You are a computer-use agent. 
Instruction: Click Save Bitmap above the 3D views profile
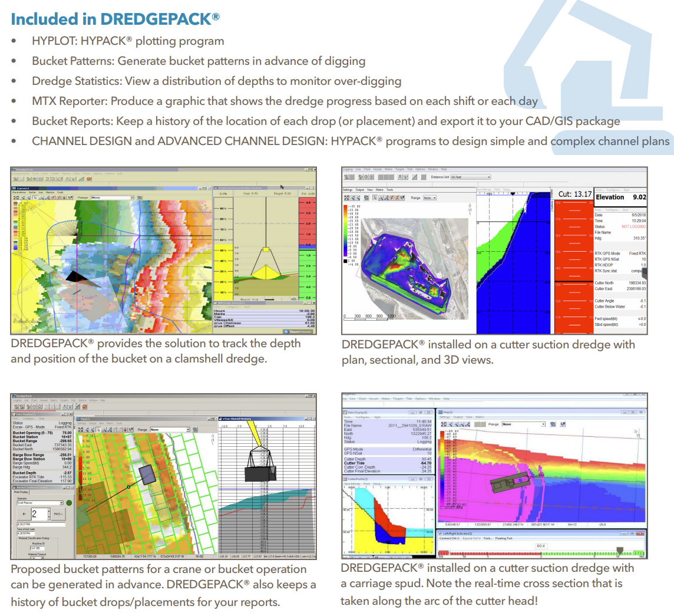tap(484, 190)
